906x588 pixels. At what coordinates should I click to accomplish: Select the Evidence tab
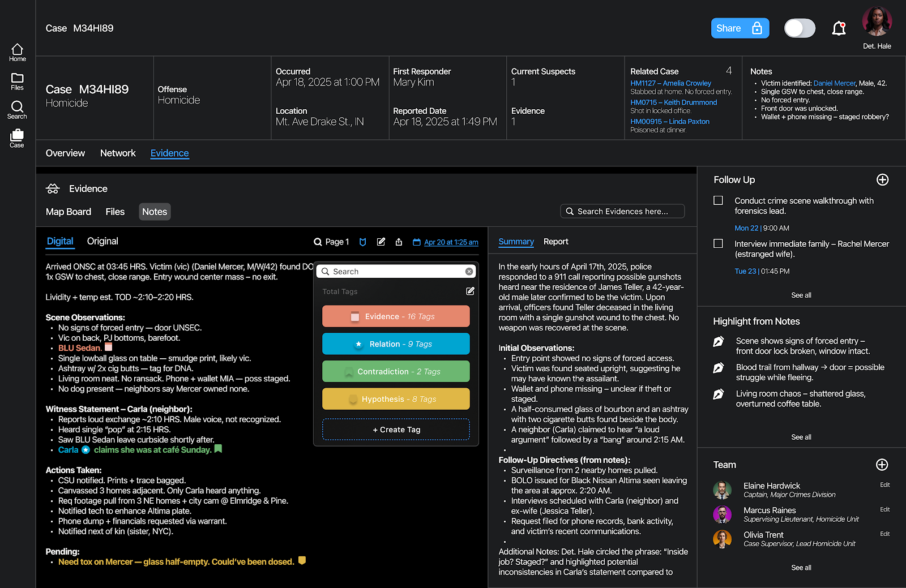pos(170,153)
